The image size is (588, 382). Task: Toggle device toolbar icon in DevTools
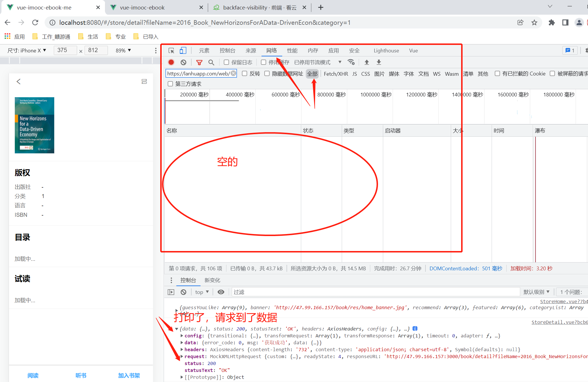click(x=183, y=51)
